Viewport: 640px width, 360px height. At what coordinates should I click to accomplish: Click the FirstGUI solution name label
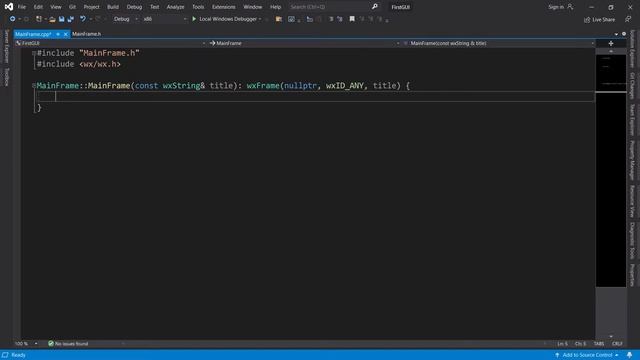pos(400,7)
